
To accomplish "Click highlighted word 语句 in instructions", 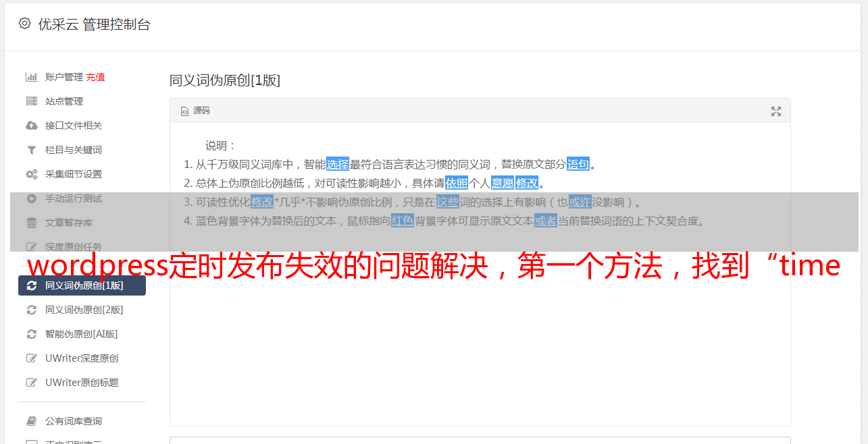I will pos(578,164).
